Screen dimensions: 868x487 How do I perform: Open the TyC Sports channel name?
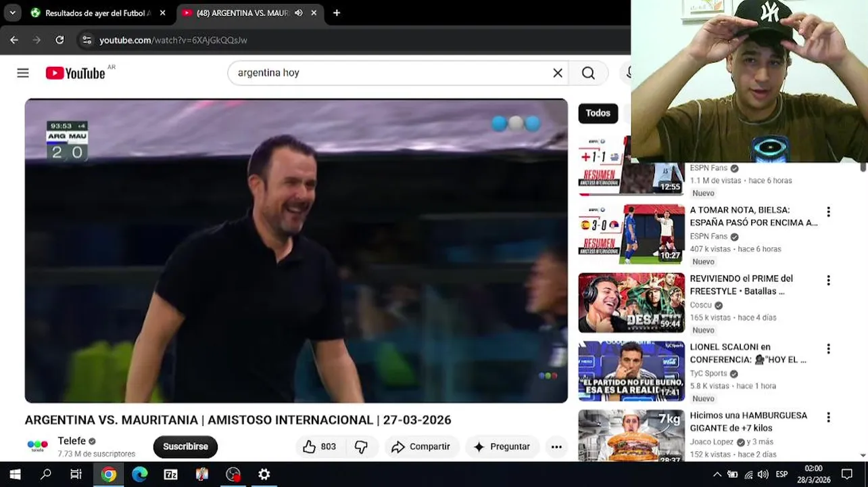pyautogui.click(x=708, y=373)
